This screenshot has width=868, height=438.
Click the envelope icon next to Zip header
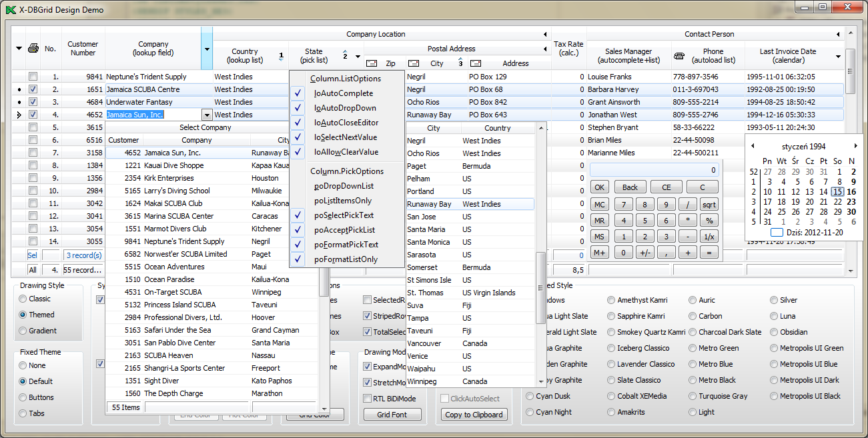click(372, 64)
